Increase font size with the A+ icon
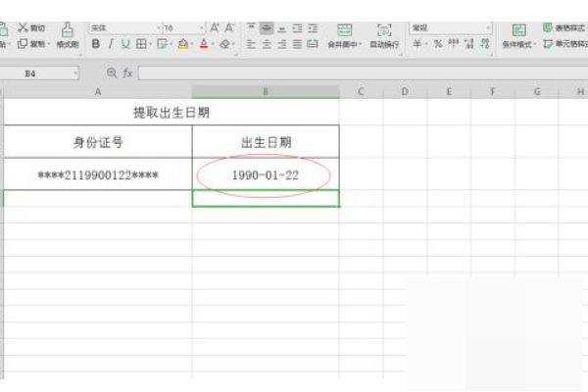588x392 pixels. (215, 27)
